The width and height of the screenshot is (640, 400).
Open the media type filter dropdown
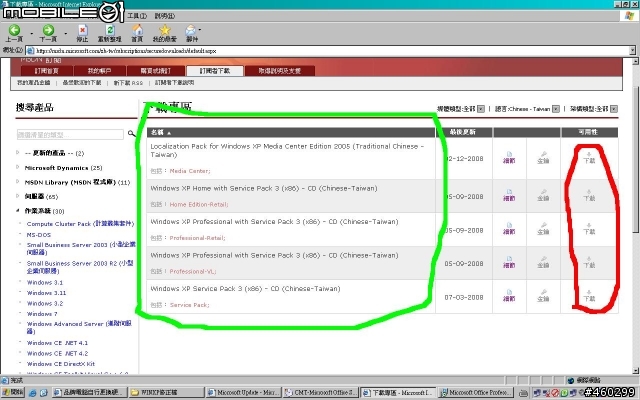click(481, 109)
